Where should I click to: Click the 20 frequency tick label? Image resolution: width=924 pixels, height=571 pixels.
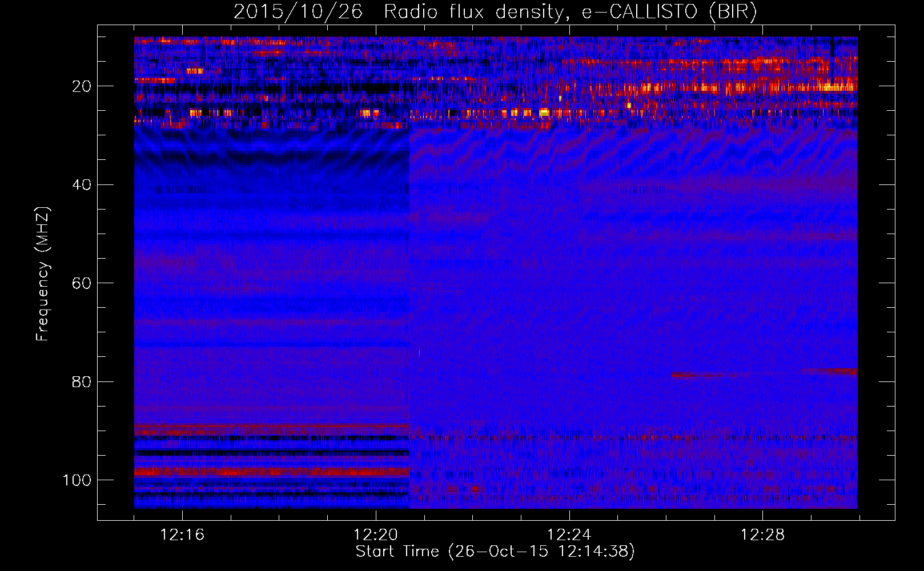(x=82, y=86)
